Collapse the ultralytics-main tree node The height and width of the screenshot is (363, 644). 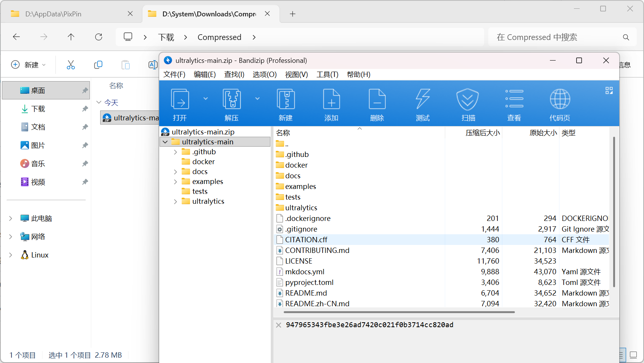(x=165, y=142)
